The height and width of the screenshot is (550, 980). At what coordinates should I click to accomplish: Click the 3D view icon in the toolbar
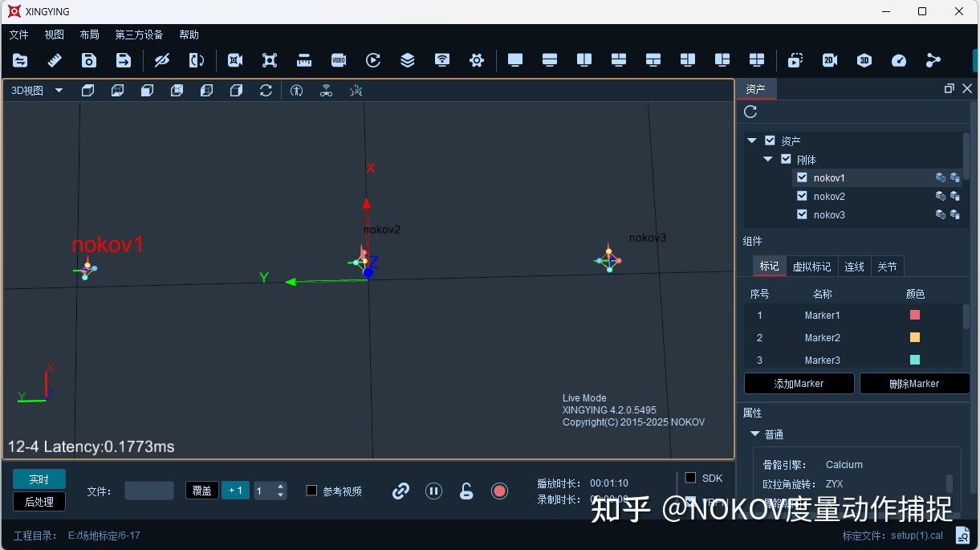(x=864, y=60)
